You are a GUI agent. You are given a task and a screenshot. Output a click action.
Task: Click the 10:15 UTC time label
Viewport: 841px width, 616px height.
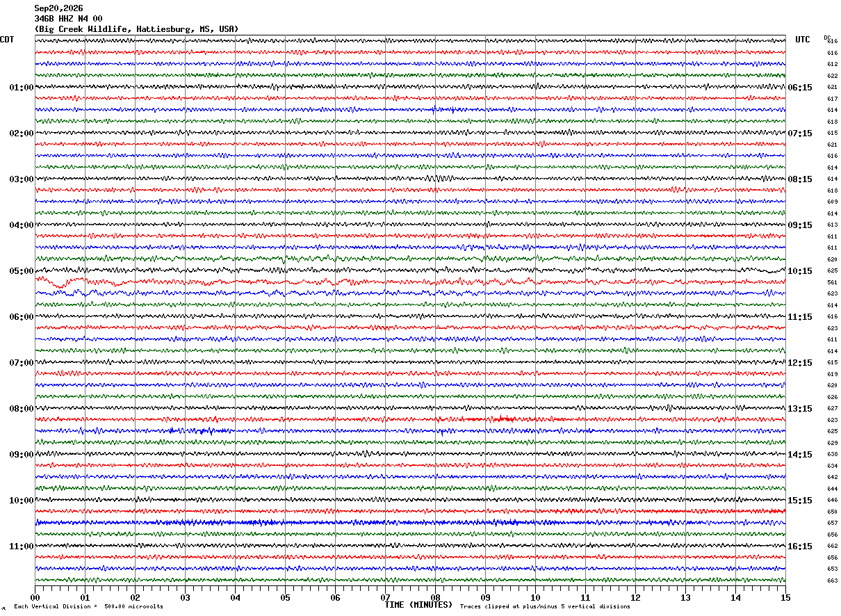tap(800, 271)
